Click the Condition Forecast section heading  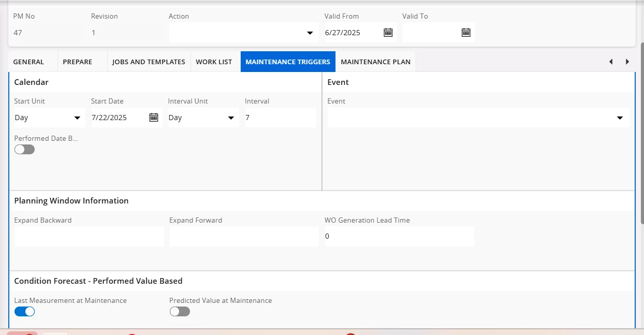click(x=98, y=281)
